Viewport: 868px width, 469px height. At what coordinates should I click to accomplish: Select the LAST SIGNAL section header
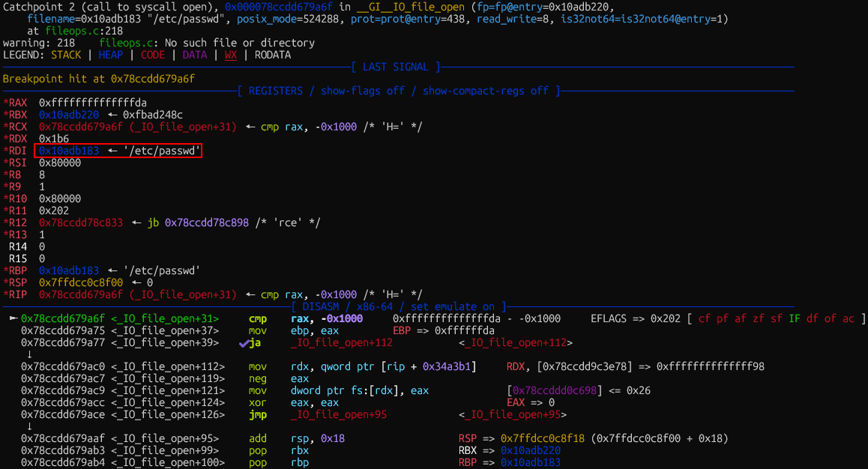(395, 67)
